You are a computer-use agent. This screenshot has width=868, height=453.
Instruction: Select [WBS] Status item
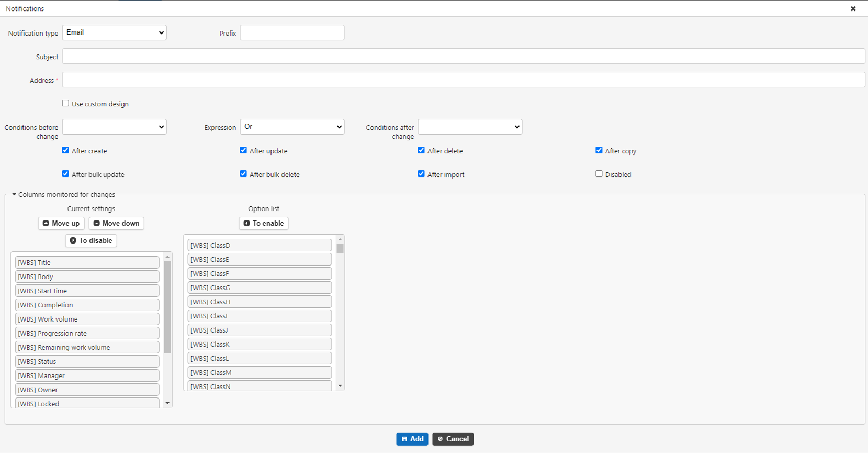tap(87, 361)
